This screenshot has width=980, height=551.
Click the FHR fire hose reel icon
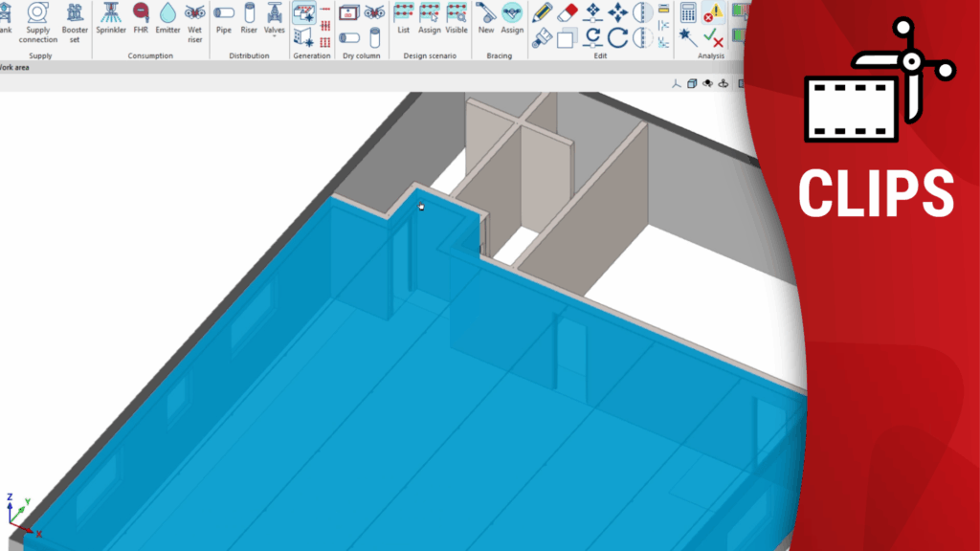141,18
